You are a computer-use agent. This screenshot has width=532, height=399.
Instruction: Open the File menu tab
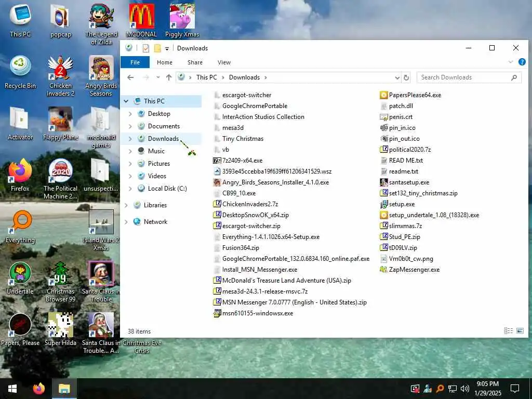point(135,62)
